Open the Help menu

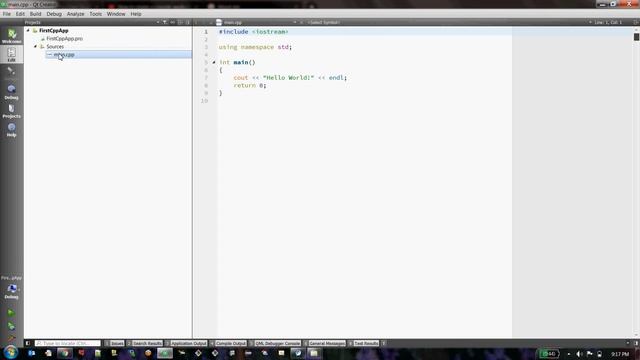point(136,14)
